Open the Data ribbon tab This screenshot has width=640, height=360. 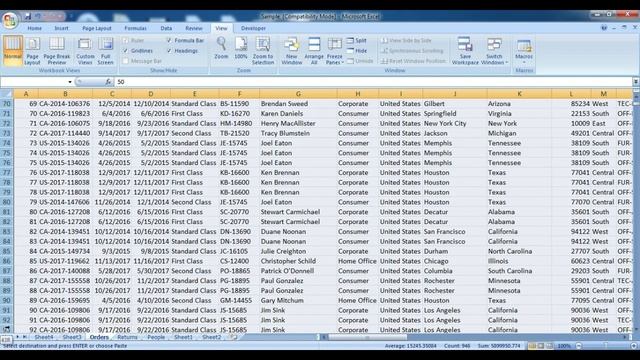166,28
